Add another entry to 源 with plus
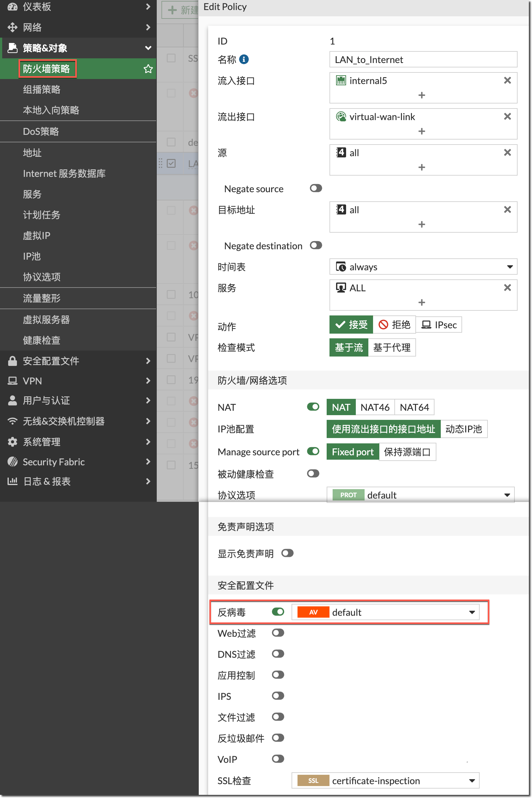This screenshot has width=532, height=798. click(x=421, y=167)
